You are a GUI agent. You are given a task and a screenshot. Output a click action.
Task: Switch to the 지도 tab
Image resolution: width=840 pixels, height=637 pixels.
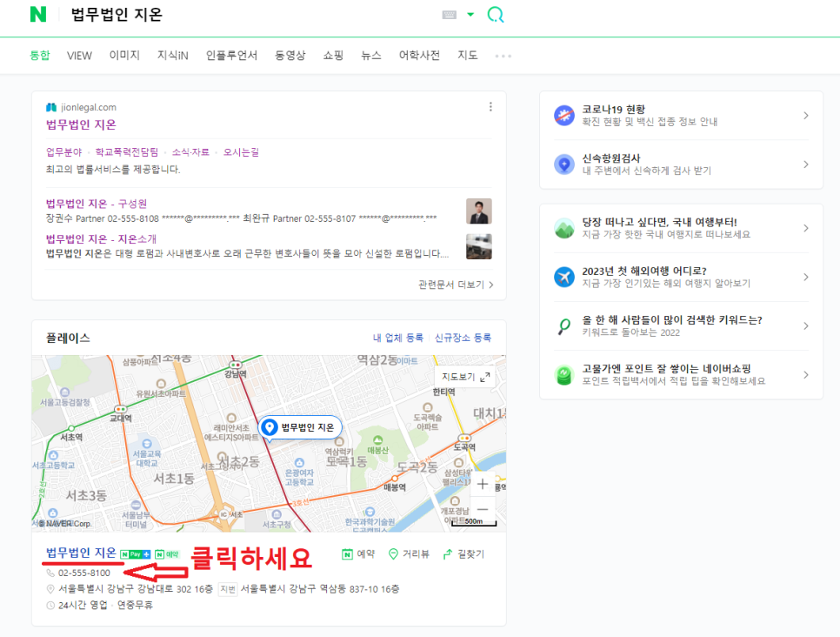(x=467, y=55)
